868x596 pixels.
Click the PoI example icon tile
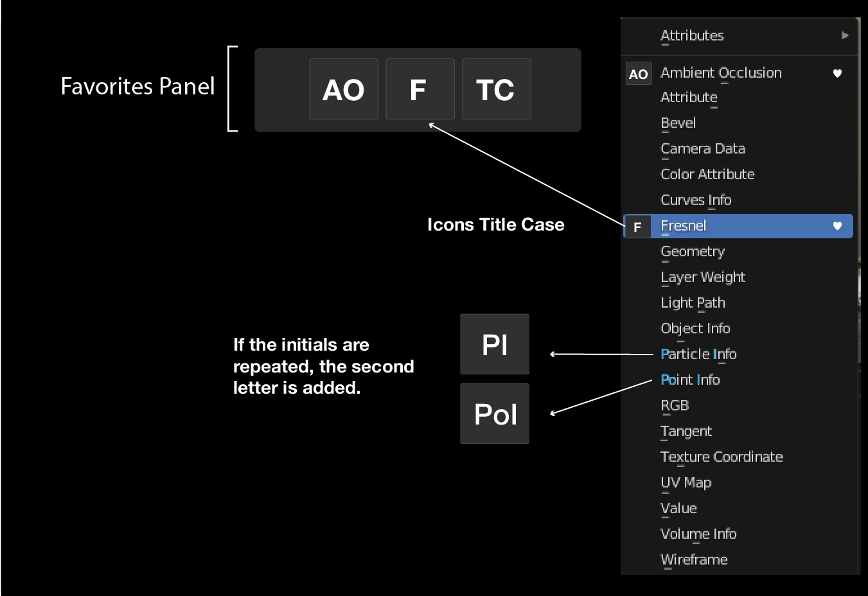click(x=495, y=414)
